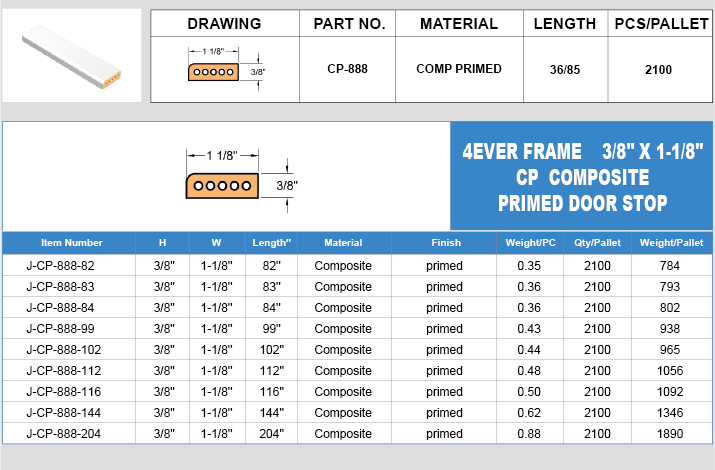Image resolution: width=715 pixels, height=470 pixels.
Task: Click the Weight/PC column header
Action: tap(530, 243)
